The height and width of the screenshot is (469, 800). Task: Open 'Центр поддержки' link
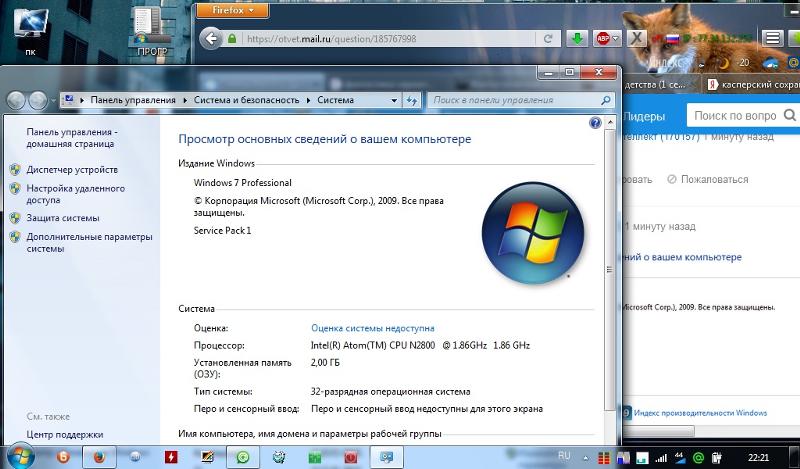click(x=65, y=435)
